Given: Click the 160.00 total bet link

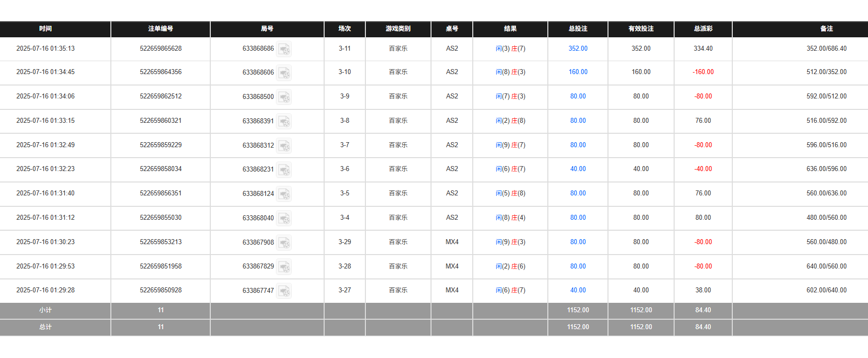Looking at the screenshot, I should click(x=578, y=72).
